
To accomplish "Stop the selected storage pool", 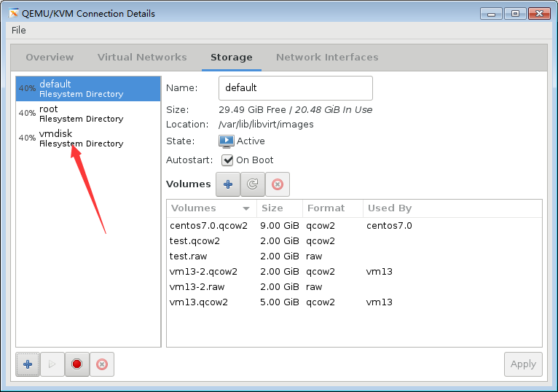I will tap(77, 364).
